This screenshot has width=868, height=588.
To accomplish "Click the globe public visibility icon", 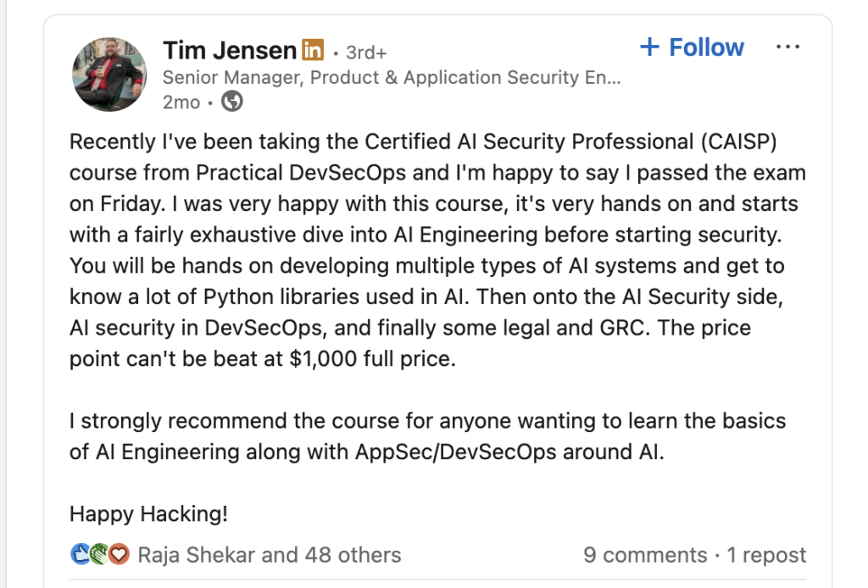I will (232, 102).
